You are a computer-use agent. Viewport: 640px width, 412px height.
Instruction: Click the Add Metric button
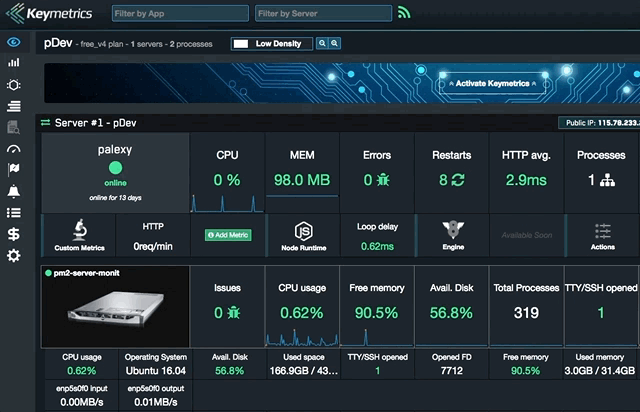[x=228, y=235]
